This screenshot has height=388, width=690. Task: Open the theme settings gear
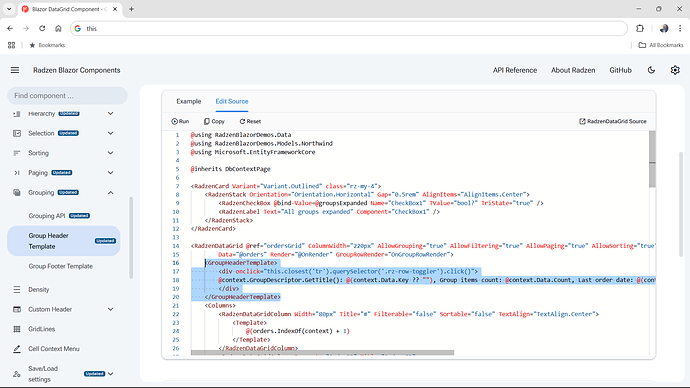[675, 70]
